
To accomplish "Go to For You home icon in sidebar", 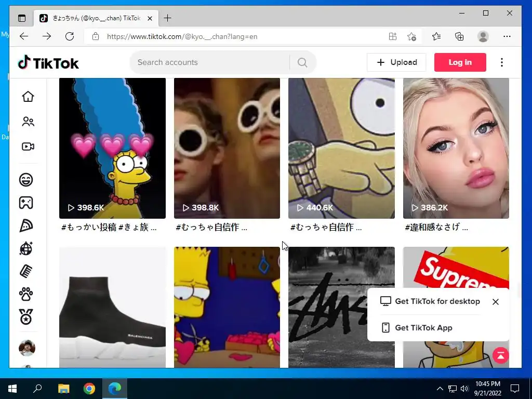I will [28, 97].
